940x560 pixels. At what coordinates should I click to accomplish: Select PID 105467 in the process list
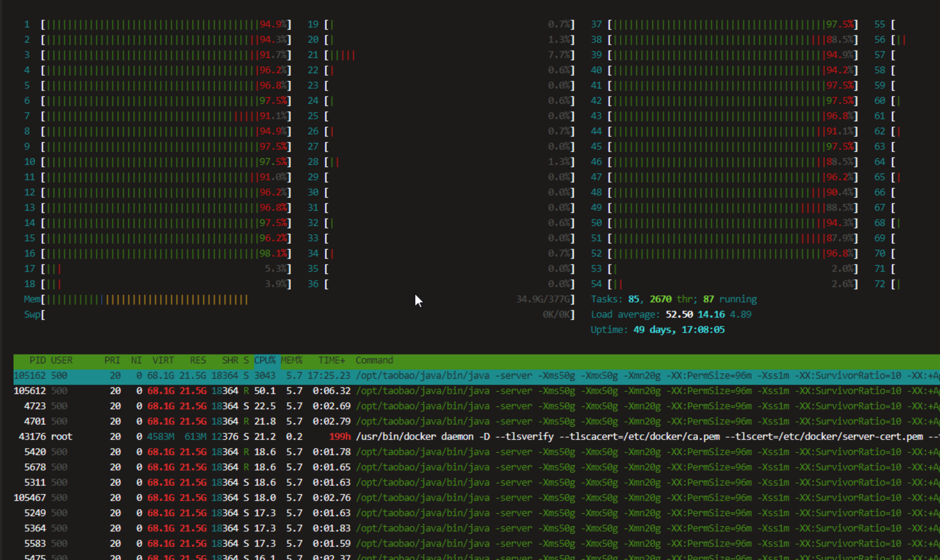click(x=476, y=498)
